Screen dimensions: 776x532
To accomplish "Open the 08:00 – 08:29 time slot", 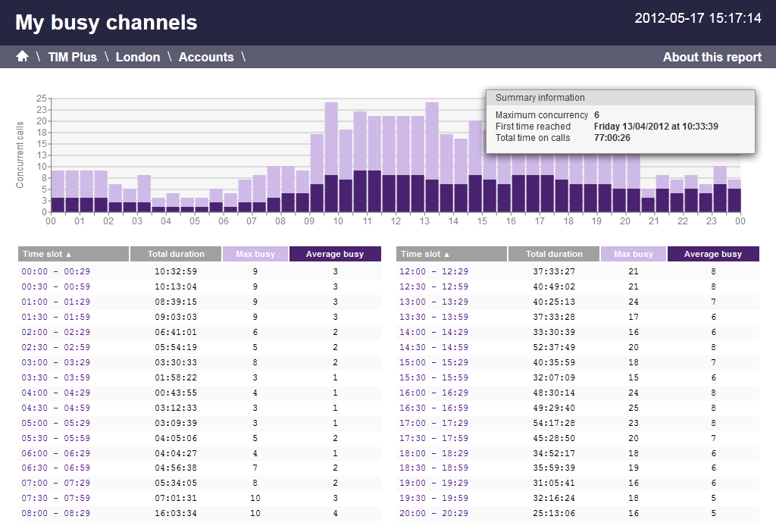I will coord(56,514).
